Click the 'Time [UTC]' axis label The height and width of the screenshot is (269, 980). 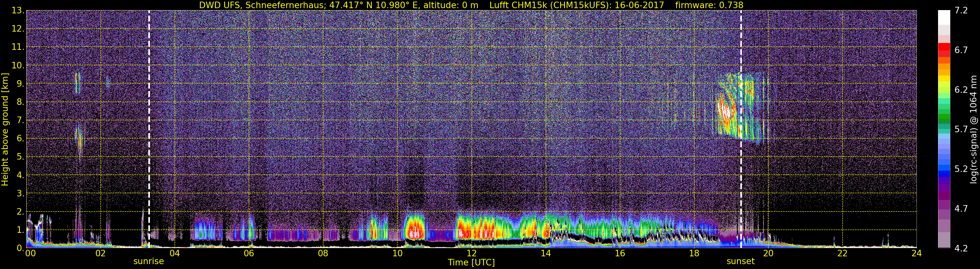pos(471,262)
